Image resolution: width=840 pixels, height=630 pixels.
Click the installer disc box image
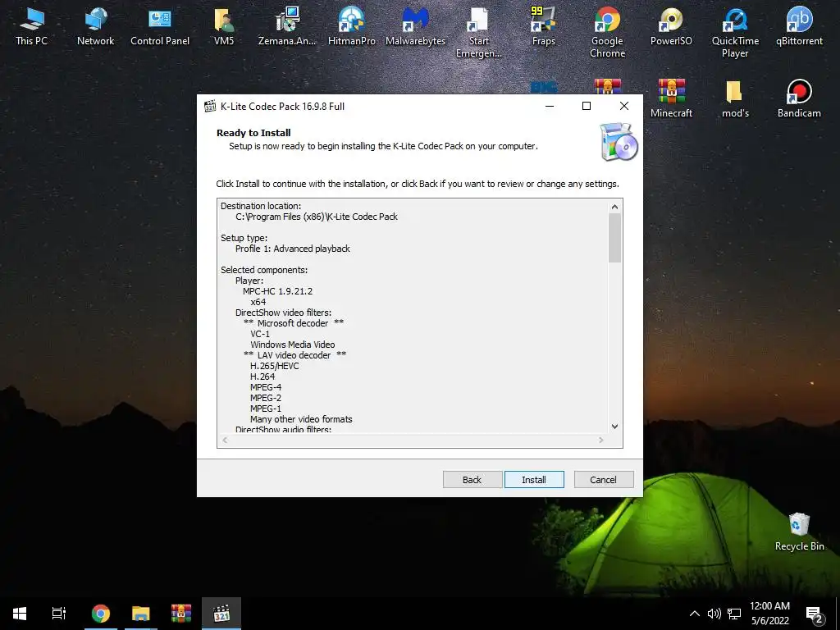click(619, 142)
